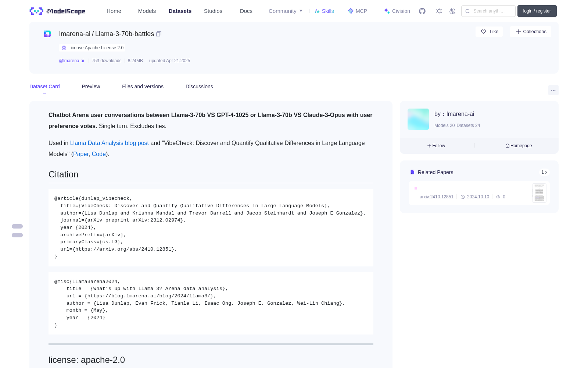
Task: Copy dataset name with the copy icon
Action: pyautogui.click(x=159, y=34)
